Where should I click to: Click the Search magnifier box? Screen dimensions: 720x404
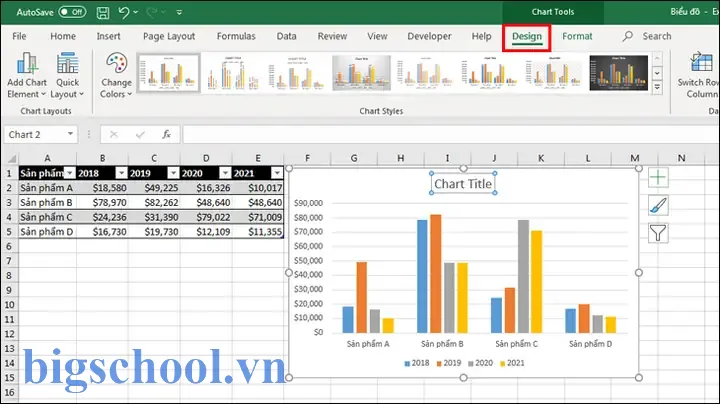647,36
